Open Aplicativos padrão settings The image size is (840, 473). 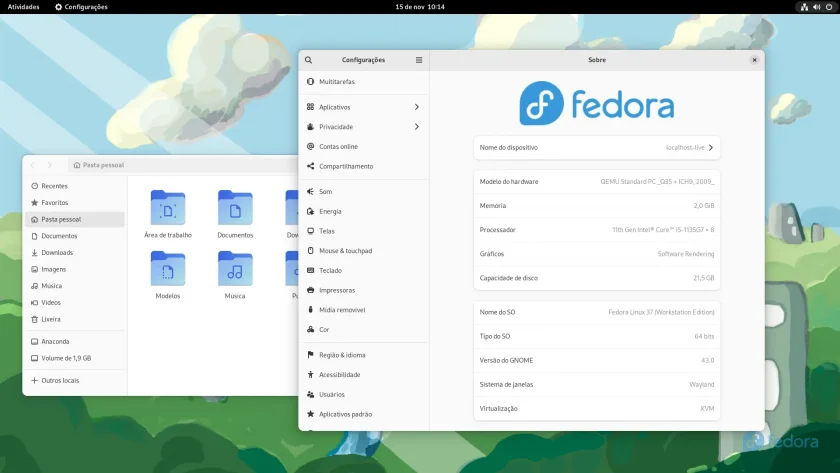[364, 415]
